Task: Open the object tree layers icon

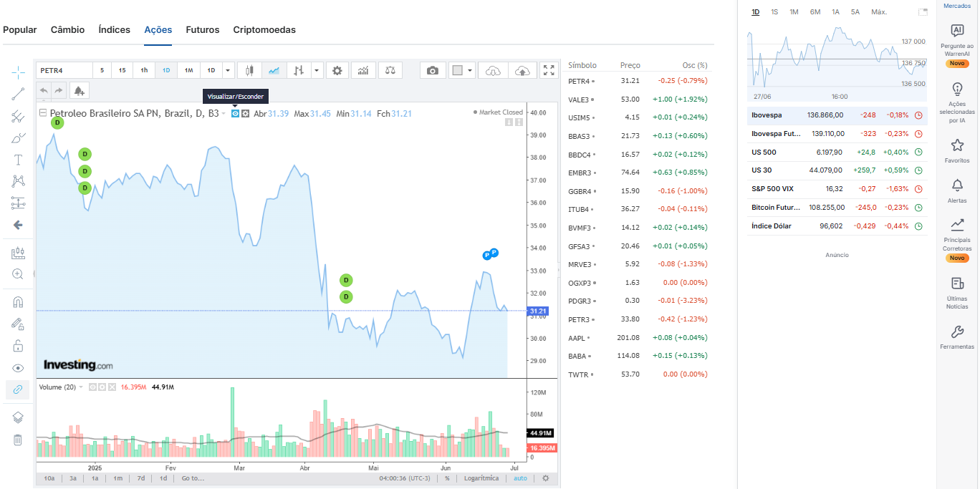Action: [18, 418]
